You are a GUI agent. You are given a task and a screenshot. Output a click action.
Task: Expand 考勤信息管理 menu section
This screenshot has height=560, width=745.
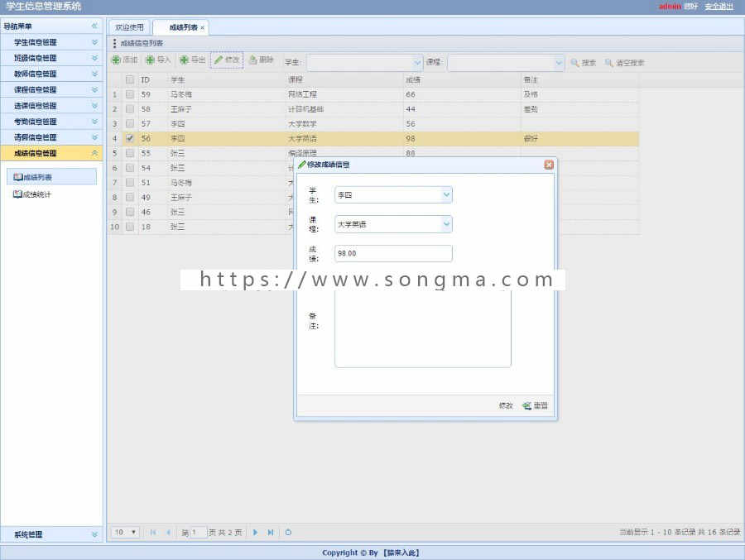[51, 122]
